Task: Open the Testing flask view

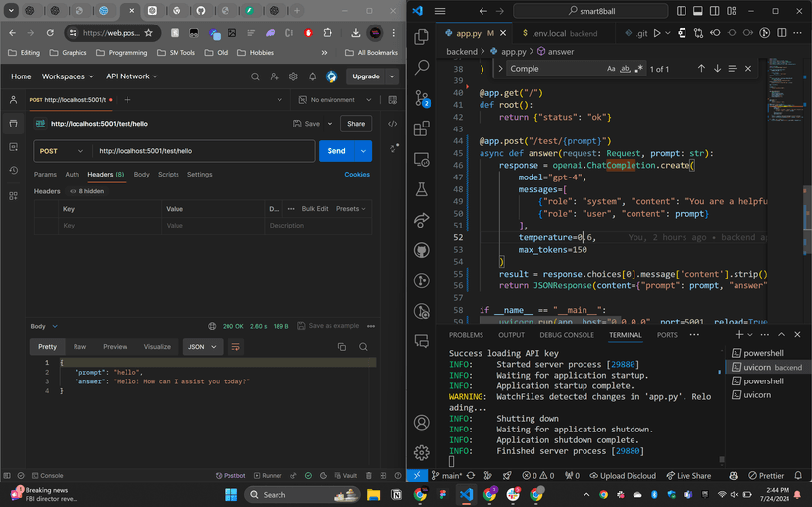Action: [422, 189]
